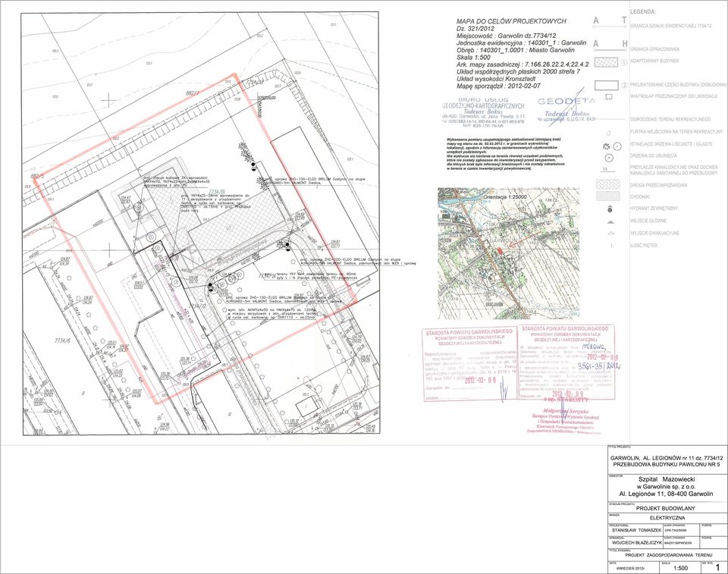Click the 'ADAPTOWANY BUDYNEK' legend label
The image size is (728, 574).
coord(654,61)
